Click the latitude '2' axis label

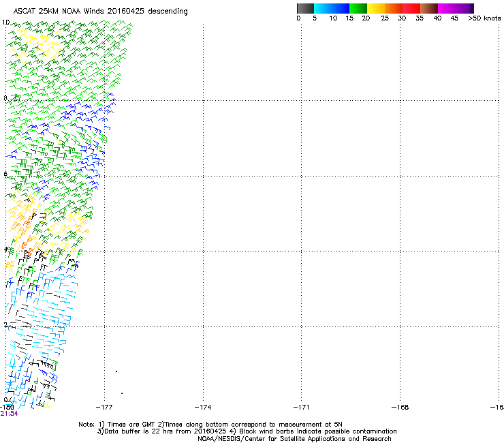click(x=5, y=325)
